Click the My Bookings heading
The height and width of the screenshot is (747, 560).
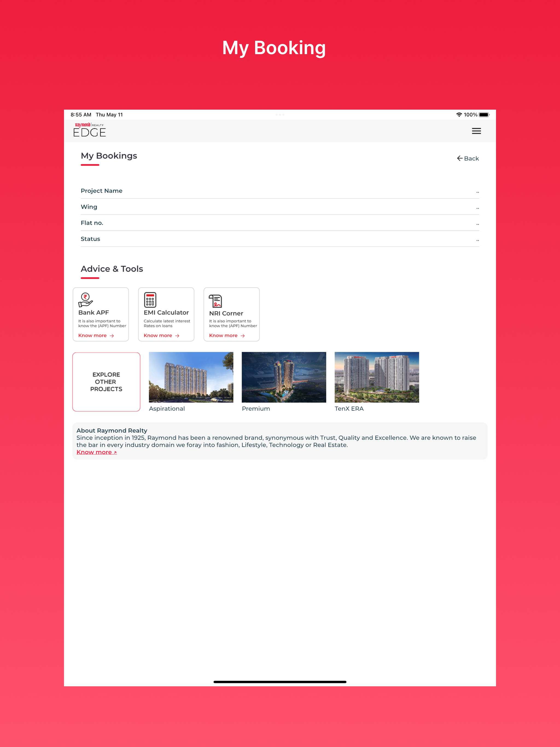coord(109,156)
